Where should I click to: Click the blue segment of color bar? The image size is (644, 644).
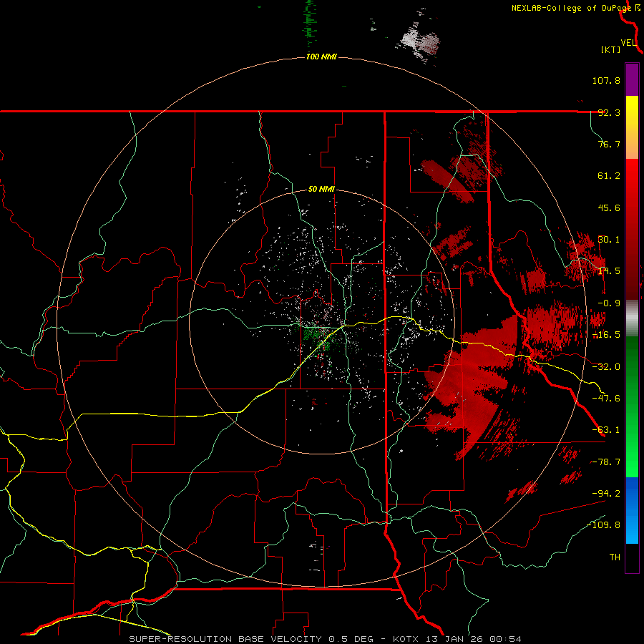632,510
